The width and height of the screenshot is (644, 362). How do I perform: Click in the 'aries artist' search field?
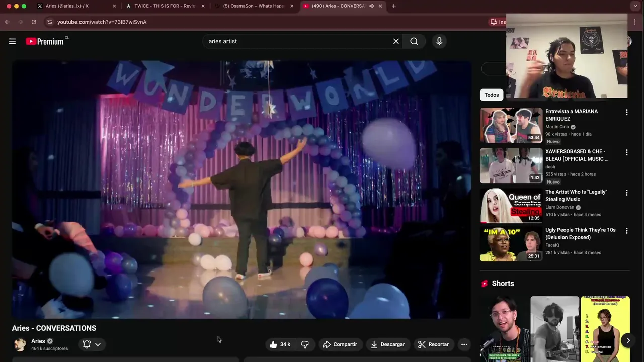click(x=297, y=41)
